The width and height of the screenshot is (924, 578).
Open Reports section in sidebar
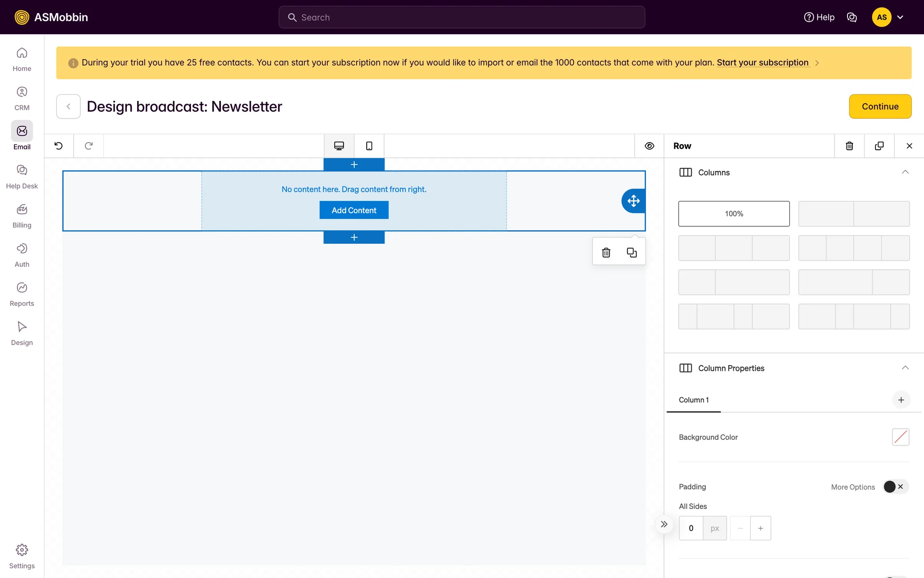click(22, 294)
